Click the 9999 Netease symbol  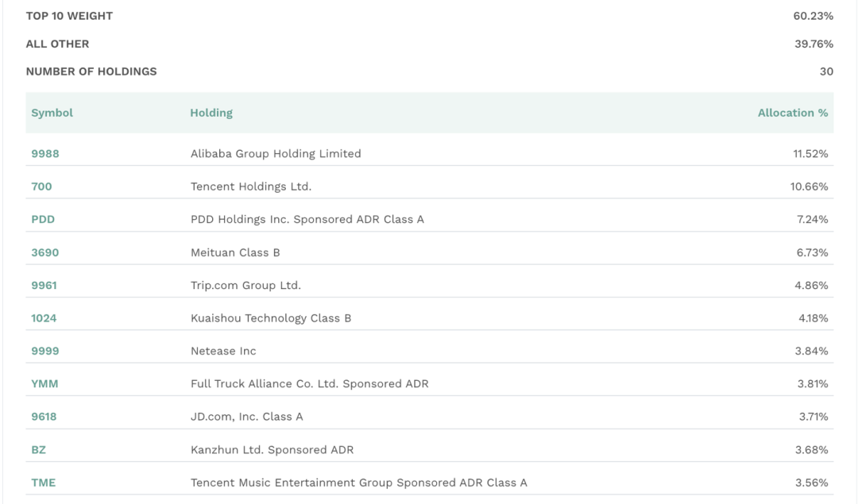coord(45,351)
